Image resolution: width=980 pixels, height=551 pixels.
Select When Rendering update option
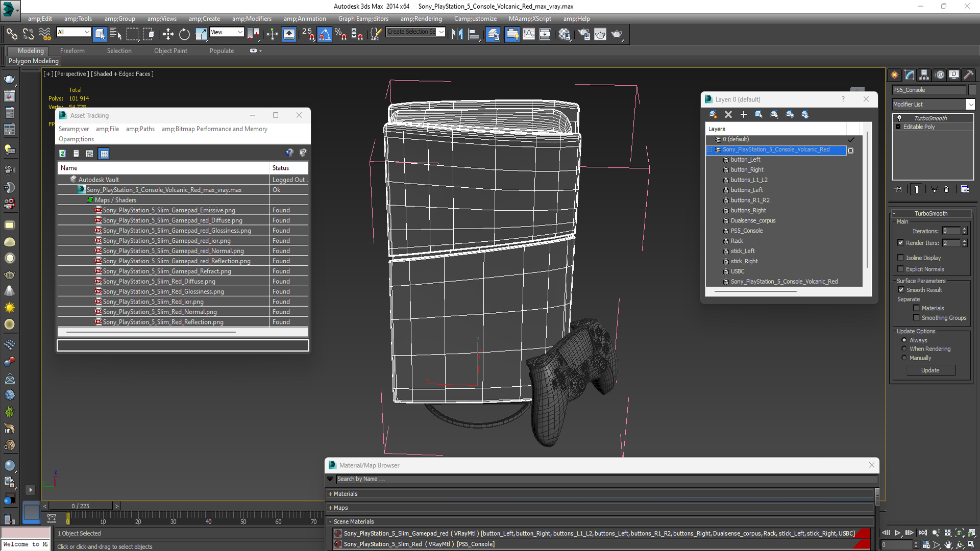tap(904, 349)
